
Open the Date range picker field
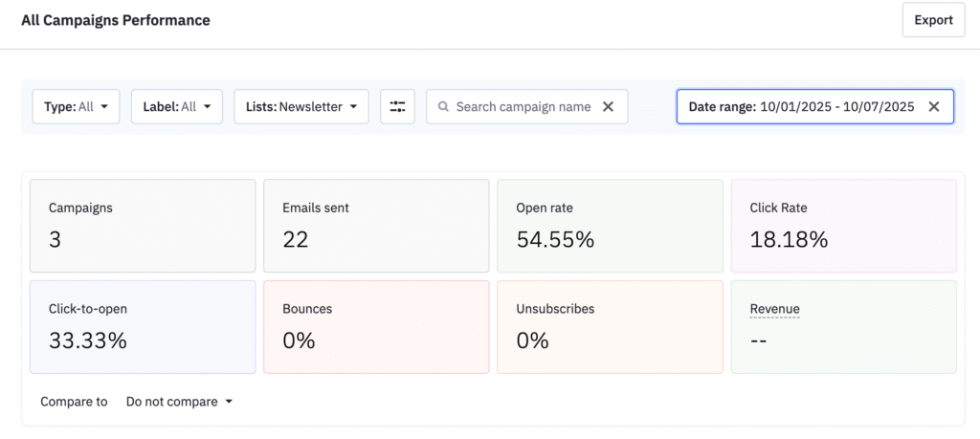pyautogui.click(x=815, y=107)
